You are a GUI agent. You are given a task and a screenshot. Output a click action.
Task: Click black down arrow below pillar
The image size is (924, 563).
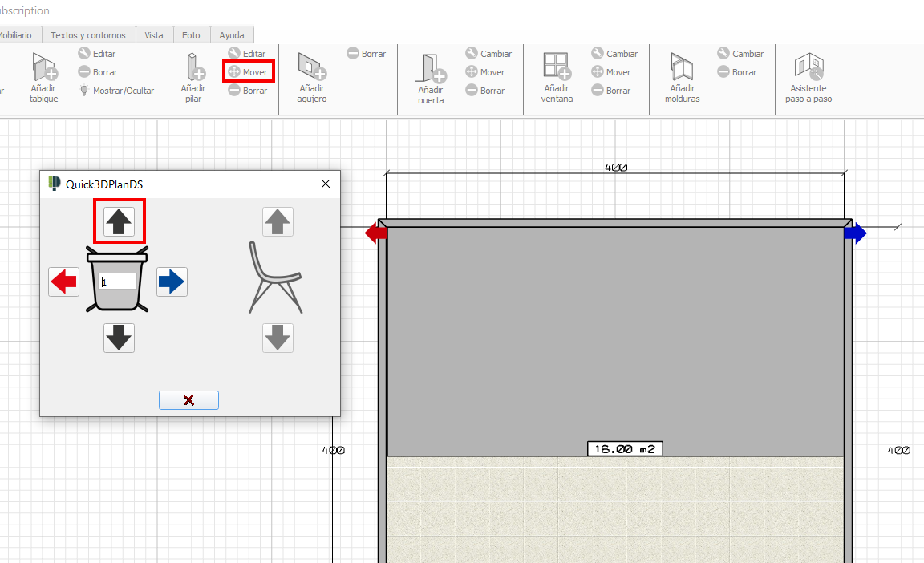coord(119,338)
